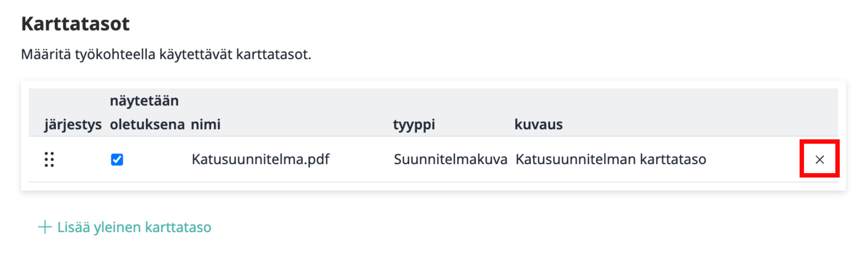Click the tyyppi column header

click(x=414, y=124)
